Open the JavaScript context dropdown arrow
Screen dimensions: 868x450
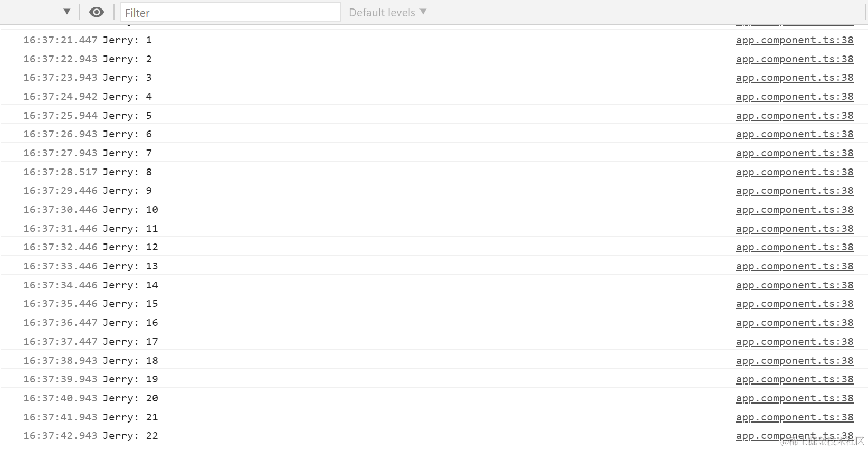pos(67,12)
